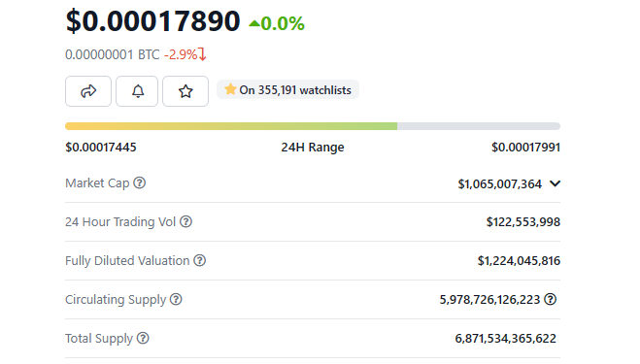Viewport: 640px width, 364px height.
Task: Open Total Supply help question icon
Action: 143,338
